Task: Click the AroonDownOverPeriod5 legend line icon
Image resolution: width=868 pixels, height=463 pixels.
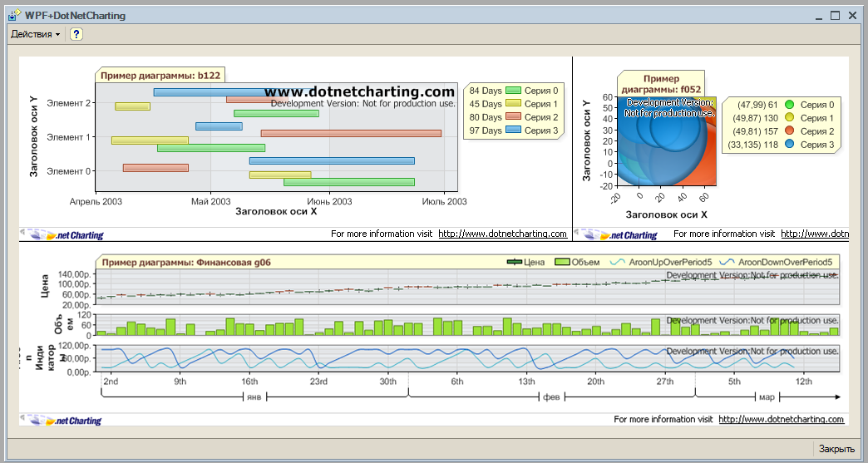Action: pyautogui.click(x=727, y=262)
